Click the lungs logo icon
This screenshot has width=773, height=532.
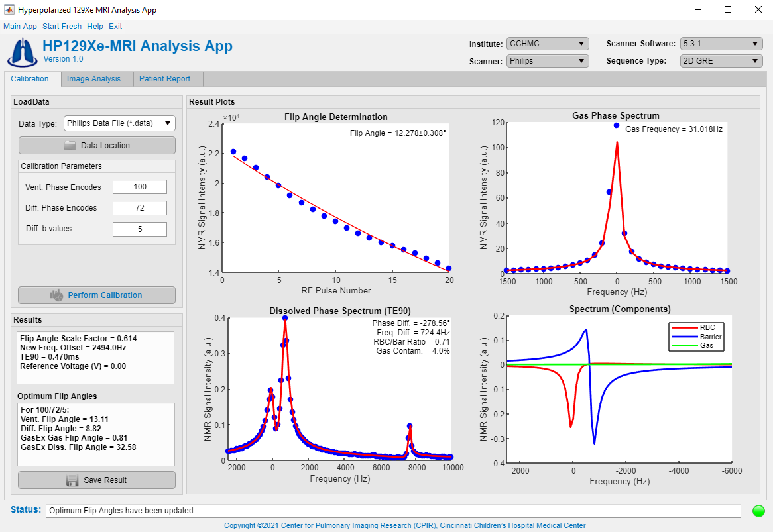22,52
